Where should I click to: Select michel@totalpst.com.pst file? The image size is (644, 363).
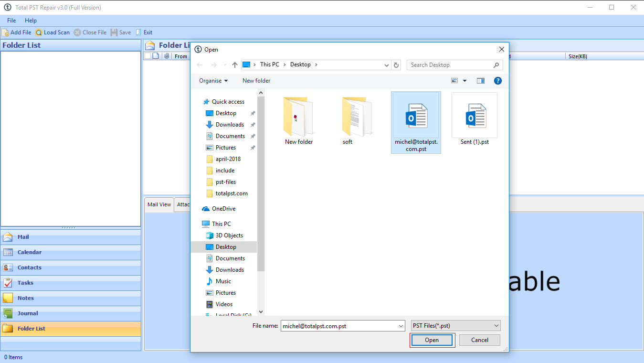click(416, 123)
